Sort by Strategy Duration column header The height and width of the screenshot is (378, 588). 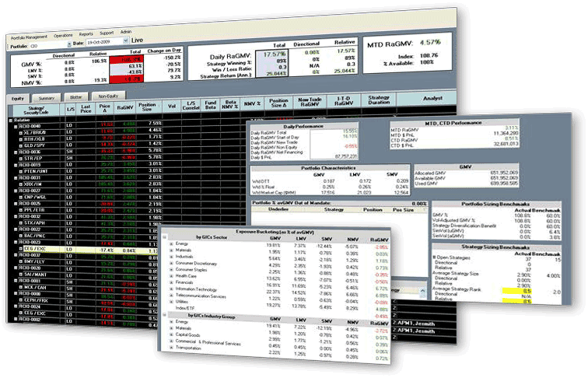[x=379, y=100]
